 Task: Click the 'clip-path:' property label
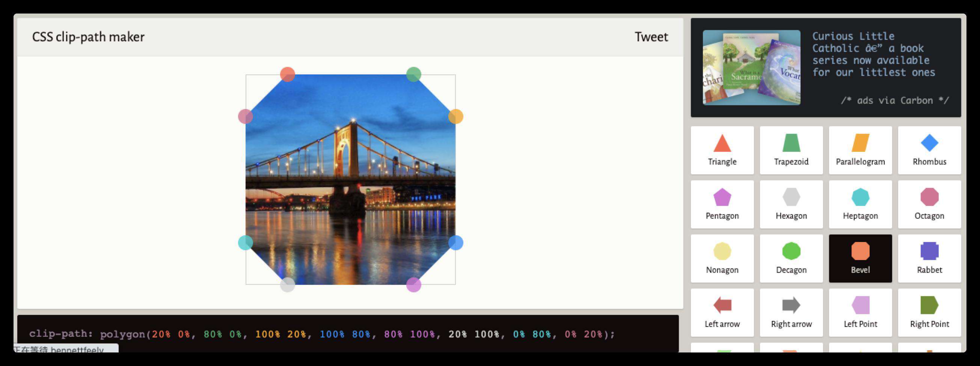61,334
